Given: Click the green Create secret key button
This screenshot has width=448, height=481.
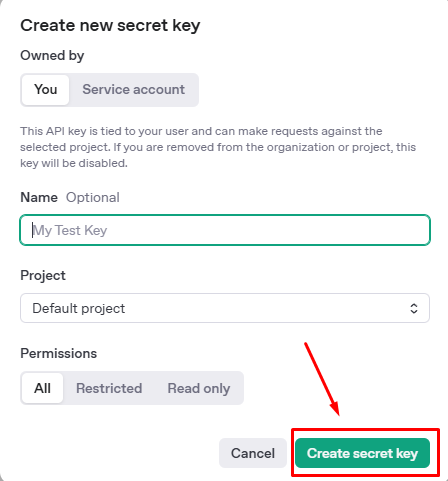Looking at the screenshot, I should (x=362, y=453).
